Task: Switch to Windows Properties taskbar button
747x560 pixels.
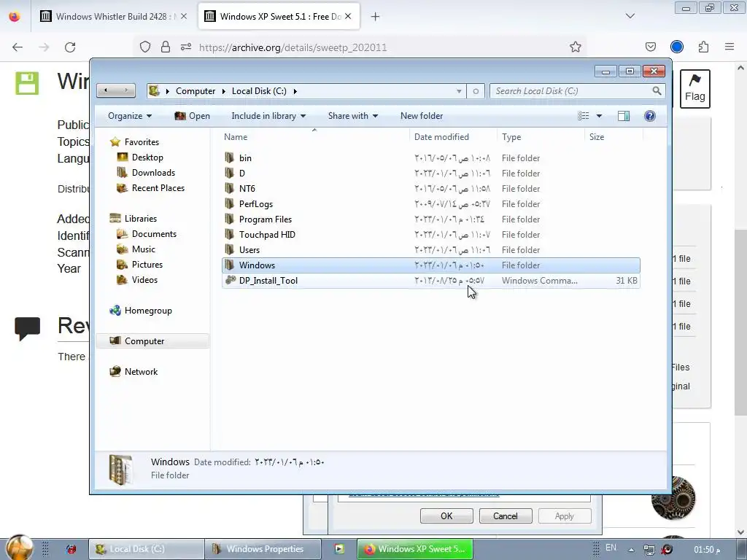Action: [263, 549]
